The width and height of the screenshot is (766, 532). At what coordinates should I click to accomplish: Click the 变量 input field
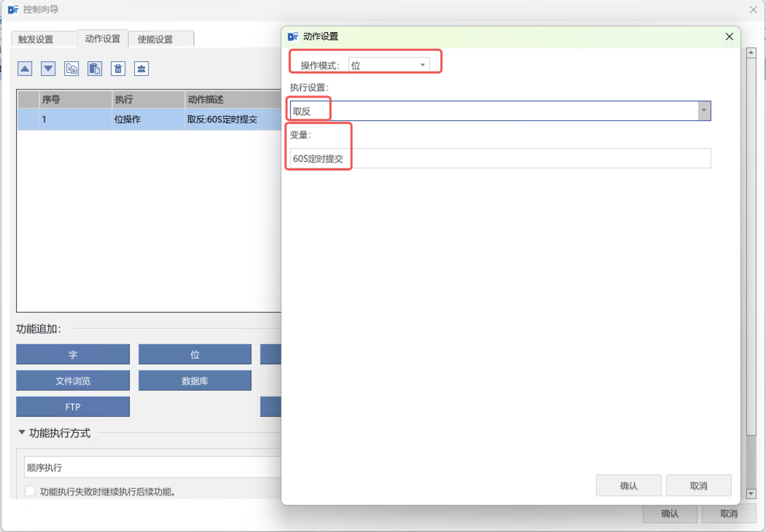(500, 158)
